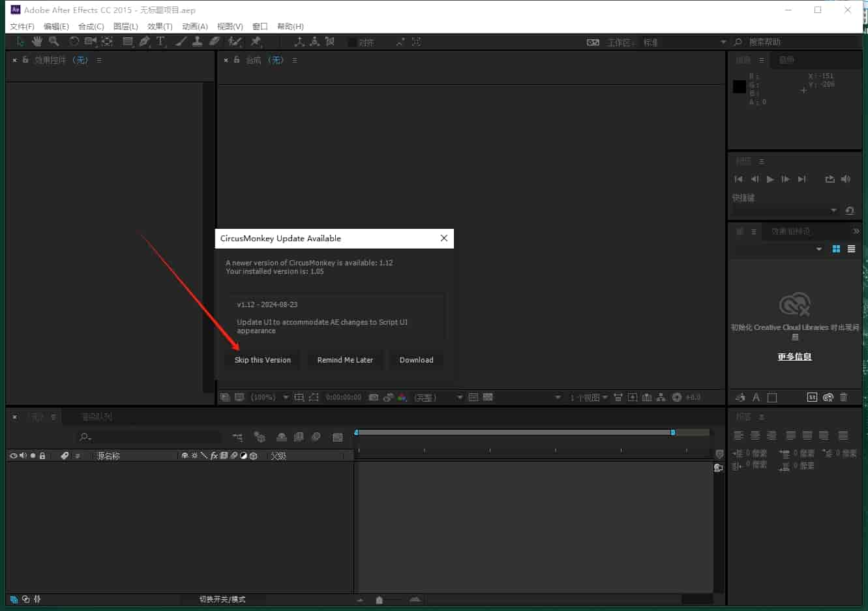Open the 1个视图 view layout dropdown
The image size is (868, 611).
pyautogui.click(x=589, y=397)
